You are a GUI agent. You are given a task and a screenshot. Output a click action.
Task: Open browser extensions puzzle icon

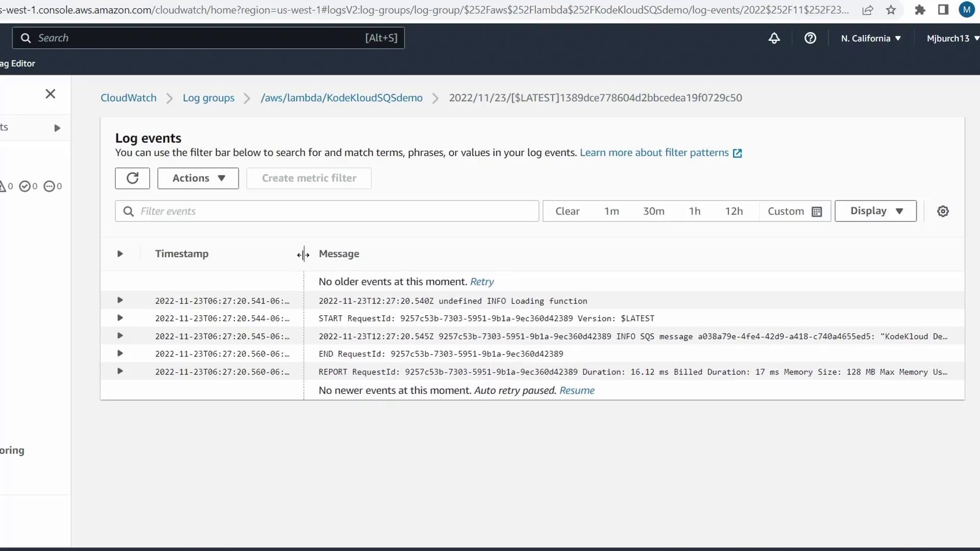(x=920, y=10)
